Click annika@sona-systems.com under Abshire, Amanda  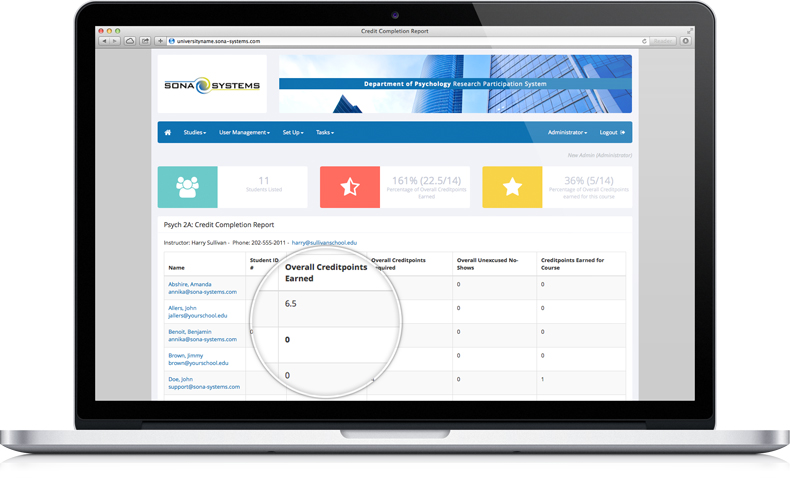[203, 292]
